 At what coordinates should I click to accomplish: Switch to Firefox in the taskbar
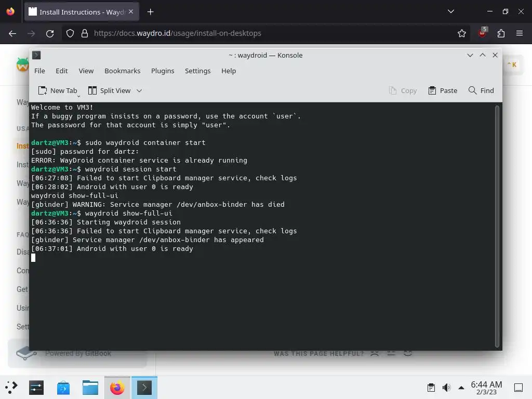point(117,388)
